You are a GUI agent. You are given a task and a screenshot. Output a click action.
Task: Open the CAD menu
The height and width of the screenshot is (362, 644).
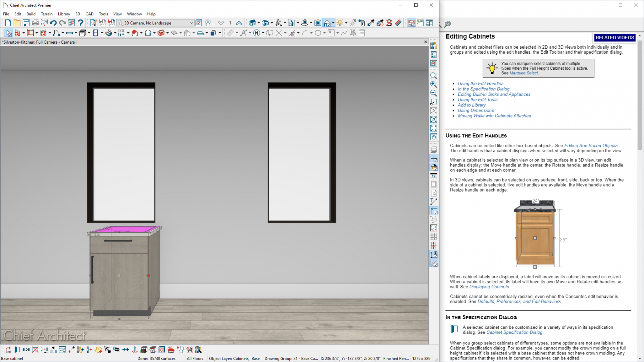[x=89, y=14]
